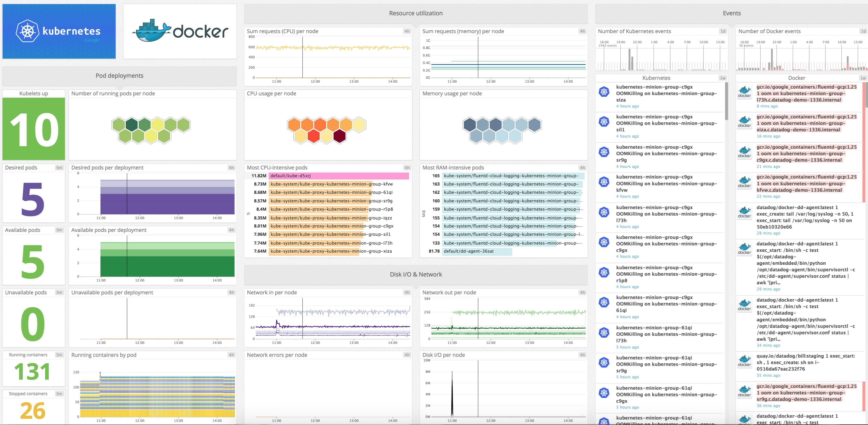Click the dark red hexagon in CPU usage heatmap
This screenshot has height=425, width=868.
coord(340,136)
